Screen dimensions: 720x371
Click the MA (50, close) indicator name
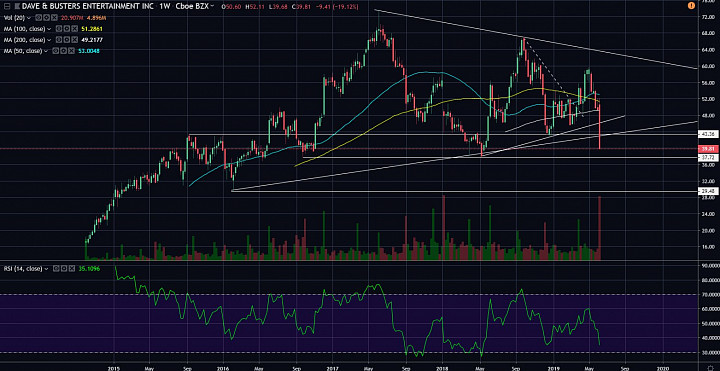[x=23, y=51]
